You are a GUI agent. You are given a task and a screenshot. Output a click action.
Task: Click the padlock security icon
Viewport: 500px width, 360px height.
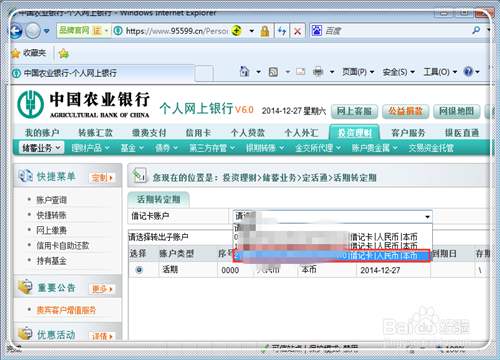click(x=265, y=31)
